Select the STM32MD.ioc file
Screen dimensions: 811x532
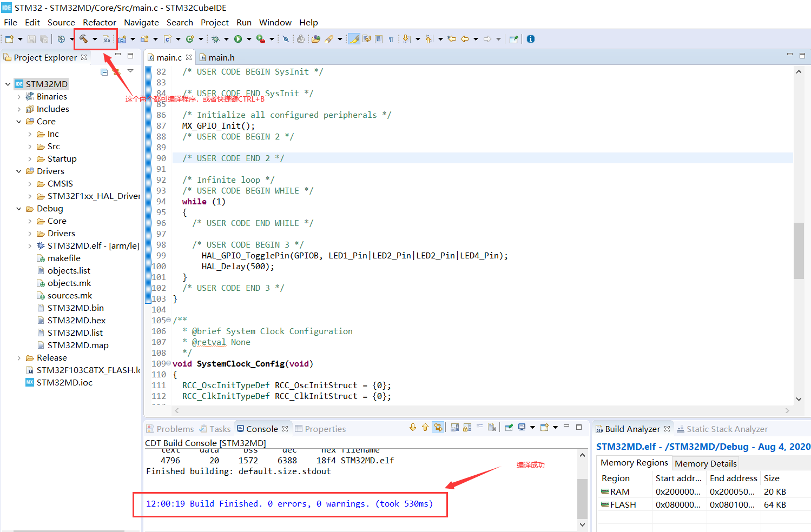(59, 382)
